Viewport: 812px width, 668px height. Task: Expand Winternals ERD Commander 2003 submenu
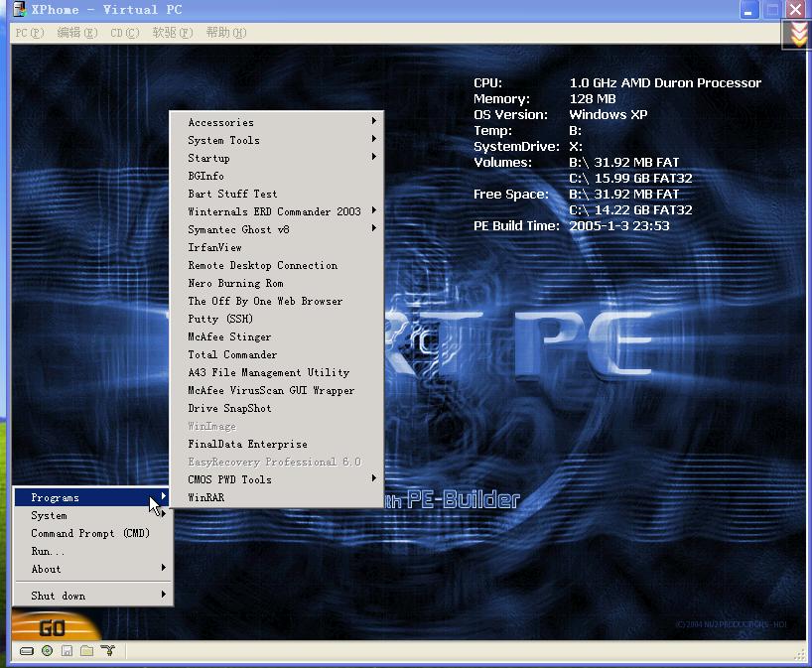click(x=277, y=211)
